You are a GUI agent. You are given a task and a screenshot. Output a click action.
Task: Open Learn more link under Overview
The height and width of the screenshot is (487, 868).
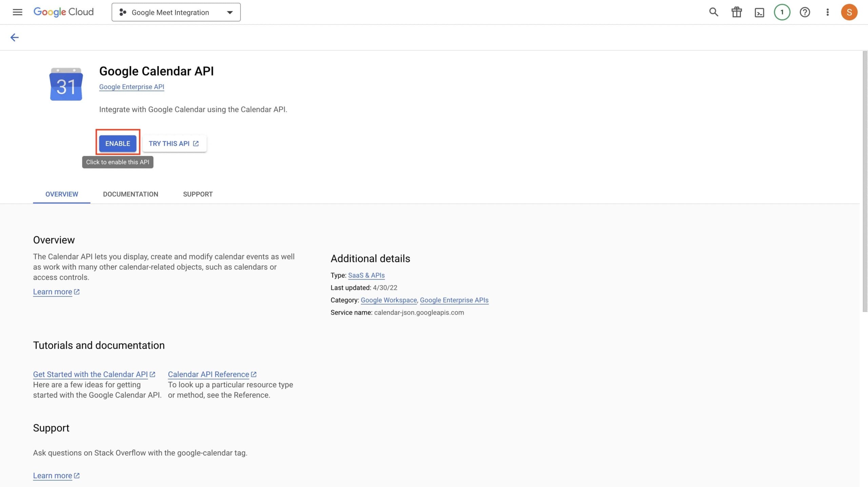coord(56,292)
